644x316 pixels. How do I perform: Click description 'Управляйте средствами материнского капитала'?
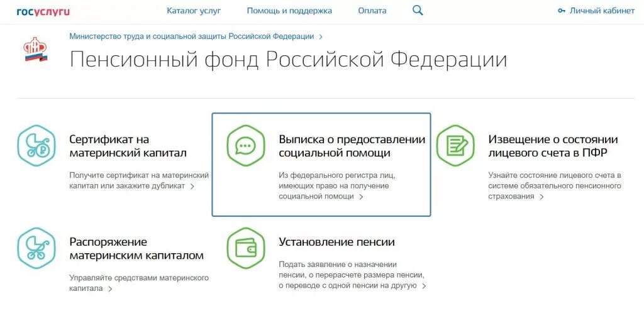coord(139,283)
